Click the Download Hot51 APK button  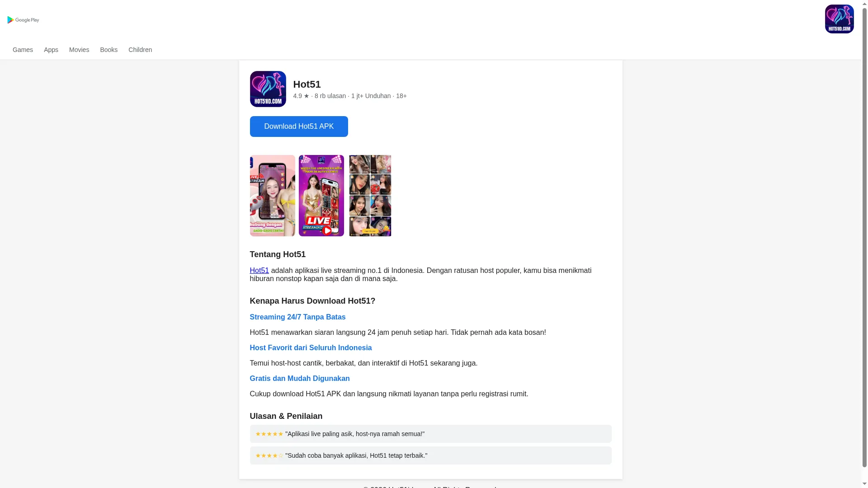click(299, 127)
